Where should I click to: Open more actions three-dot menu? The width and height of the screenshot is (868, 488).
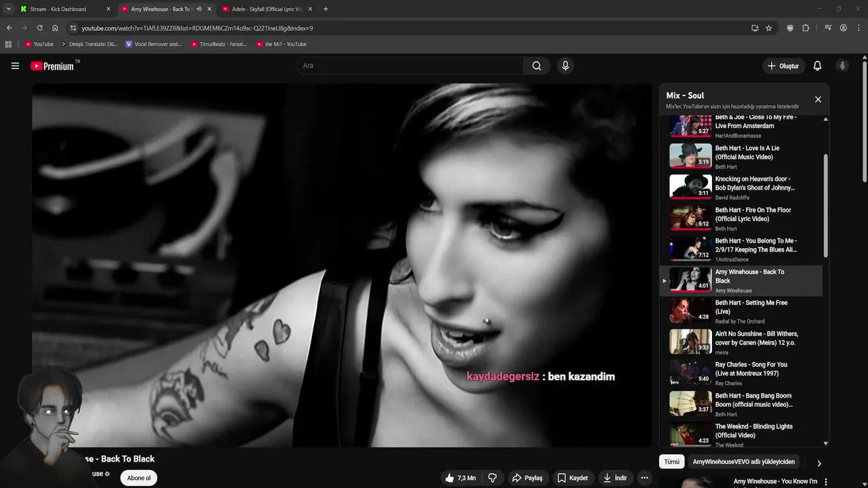644,478
